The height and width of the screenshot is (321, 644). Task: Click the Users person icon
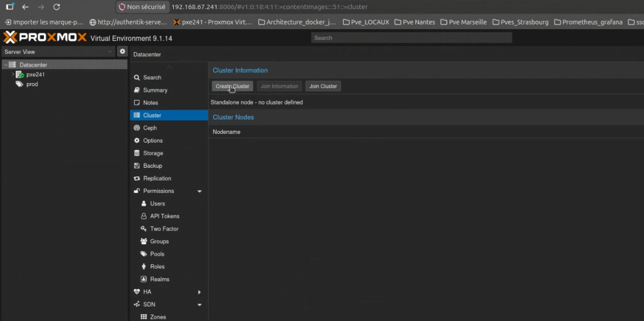tap(144, 204)
